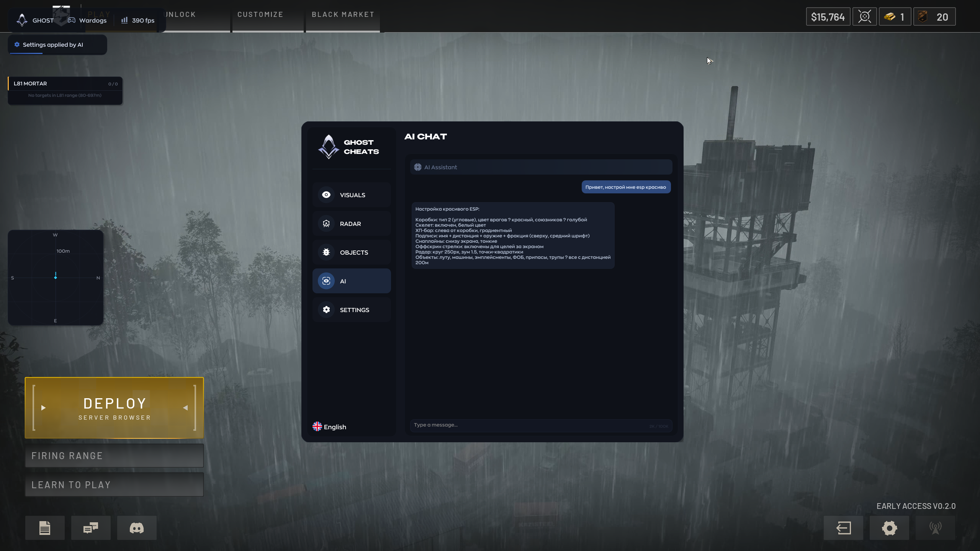
Task: Click the Settings applied by AI notification
Action: [57, 45]
